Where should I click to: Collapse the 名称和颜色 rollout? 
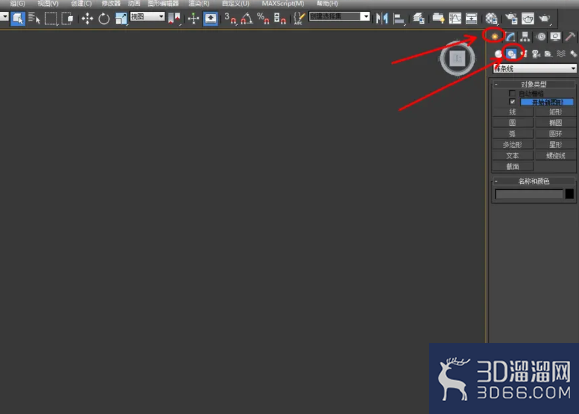(x=534, y=181)
